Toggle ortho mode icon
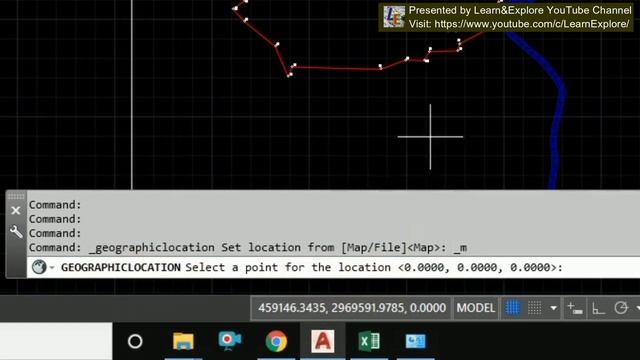 coord(598,309)
